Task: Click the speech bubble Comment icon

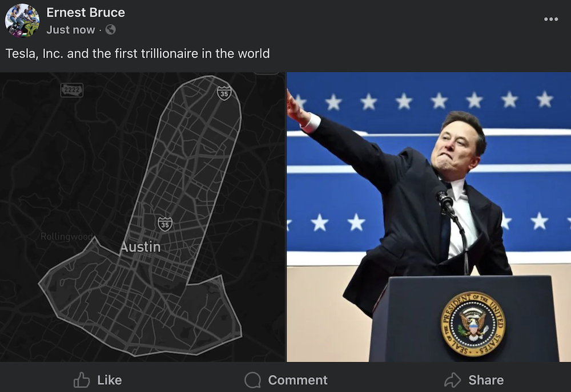Action: coord(252,380)
